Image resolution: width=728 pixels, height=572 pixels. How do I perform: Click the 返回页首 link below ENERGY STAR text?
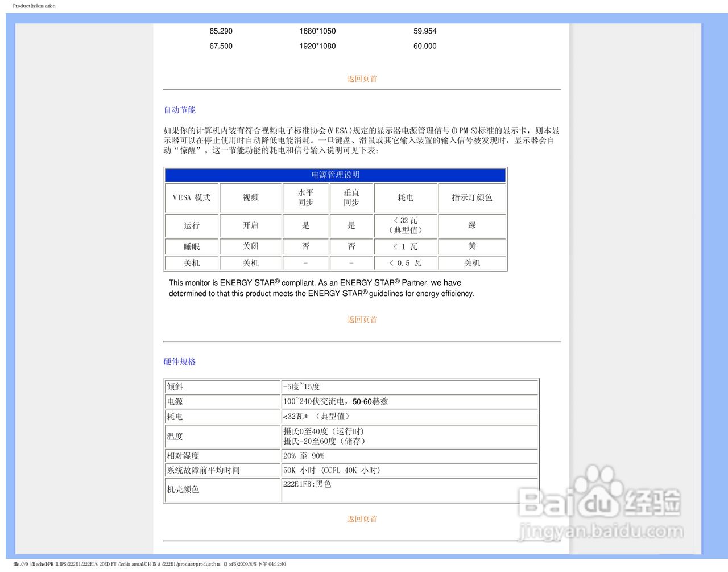click(361, 319)
